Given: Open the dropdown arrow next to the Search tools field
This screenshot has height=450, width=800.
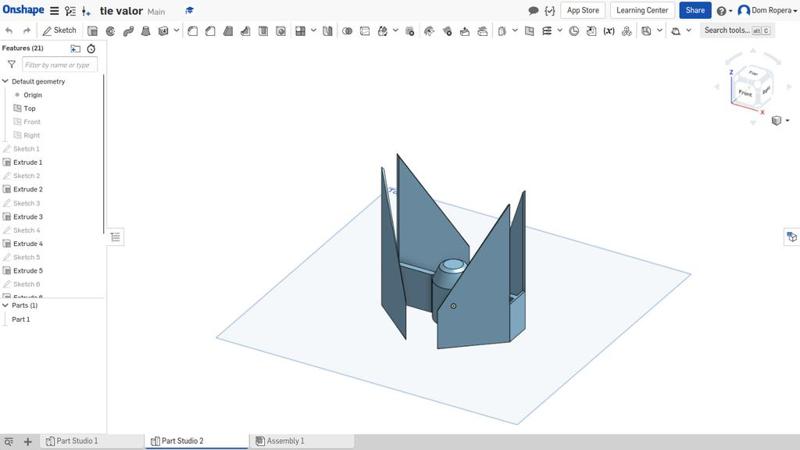Looking at the screenshot, I should click(x=689, y=31).
